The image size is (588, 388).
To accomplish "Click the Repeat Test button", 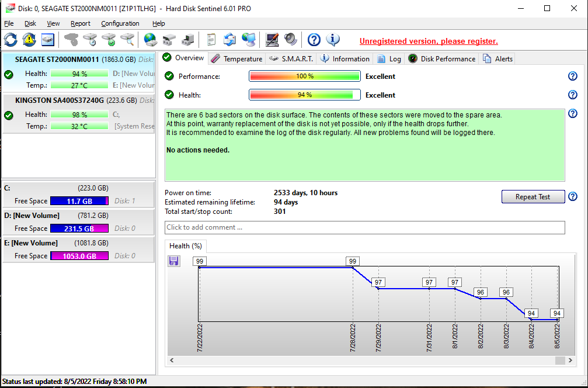I will [533, 196].
